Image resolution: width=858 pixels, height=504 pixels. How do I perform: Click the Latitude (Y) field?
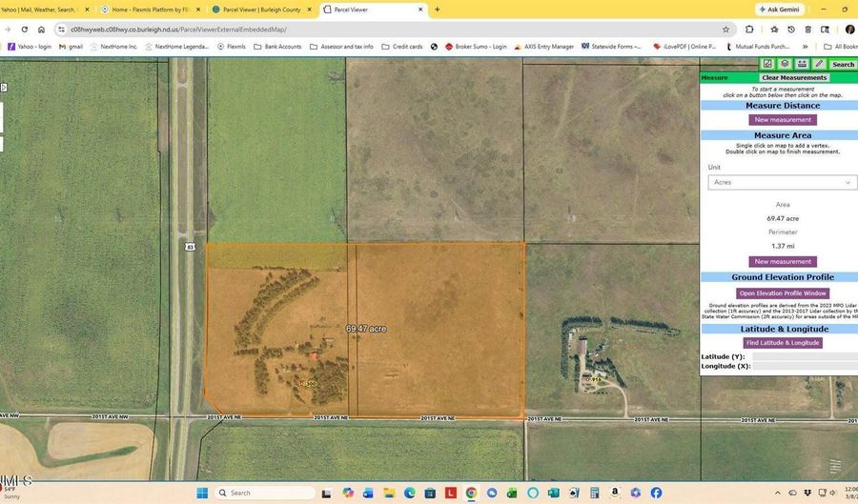[805, 356]
